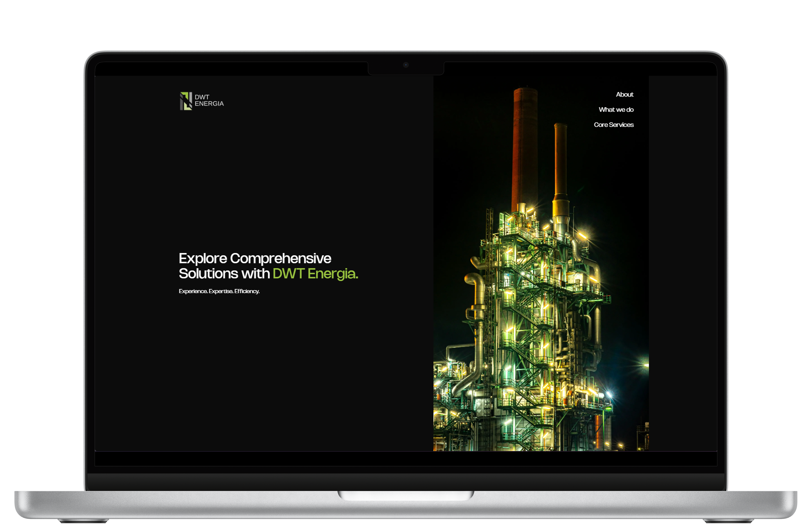Image resolution: width=812 pixels, height=528 pixels.
Task: Click the laptop webcam lens in the notch
Action: (406, 65)
